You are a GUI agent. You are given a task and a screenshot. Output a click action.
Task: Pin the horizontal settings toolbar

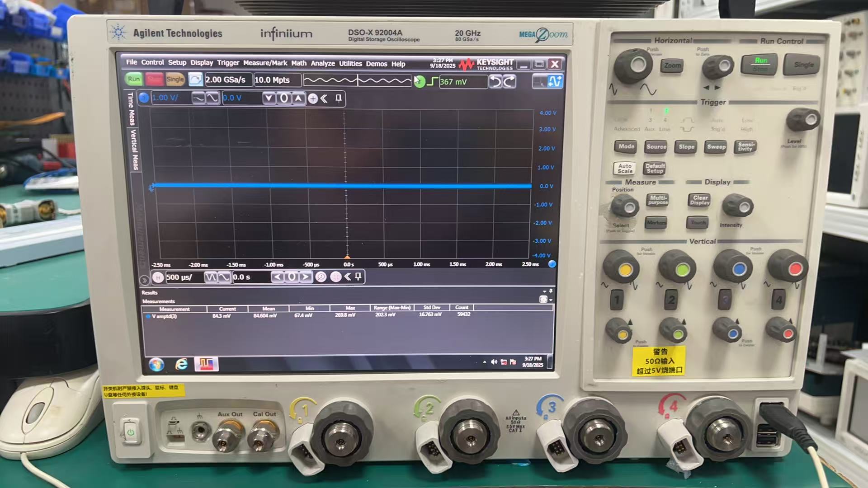pyautogui.click(x=358, y=277)
